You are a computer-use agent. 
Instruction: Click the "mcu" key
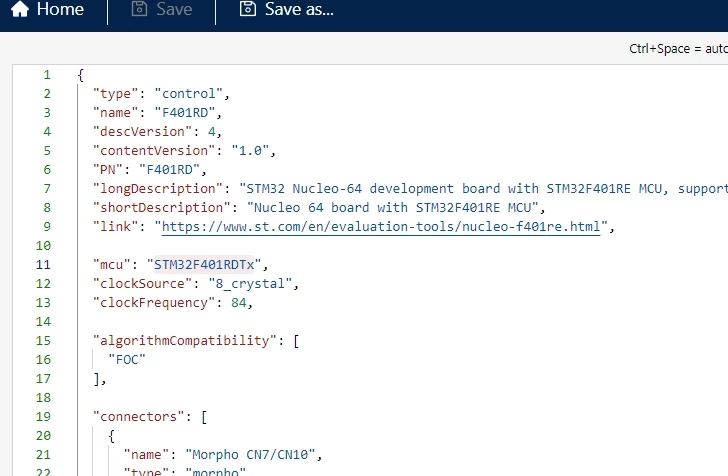pyautogui.click(x=112, y=265)
